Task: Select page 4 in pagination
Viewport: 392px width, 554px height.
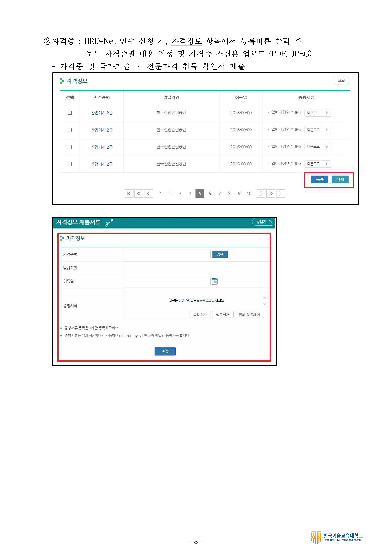Action: (x=190, y=194)
